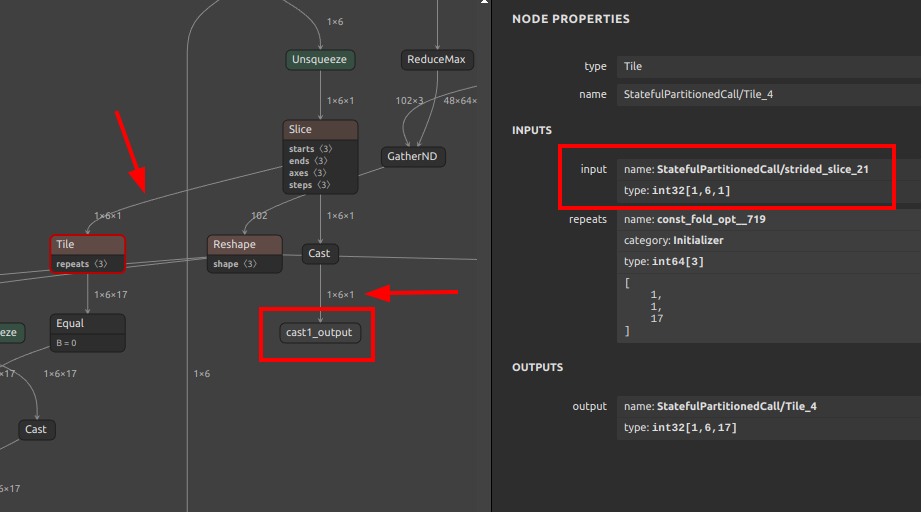Viewport: 921px width, 512px height.
Task: Click the B = 0 attribute on Equal
Action: click(67, 343)
